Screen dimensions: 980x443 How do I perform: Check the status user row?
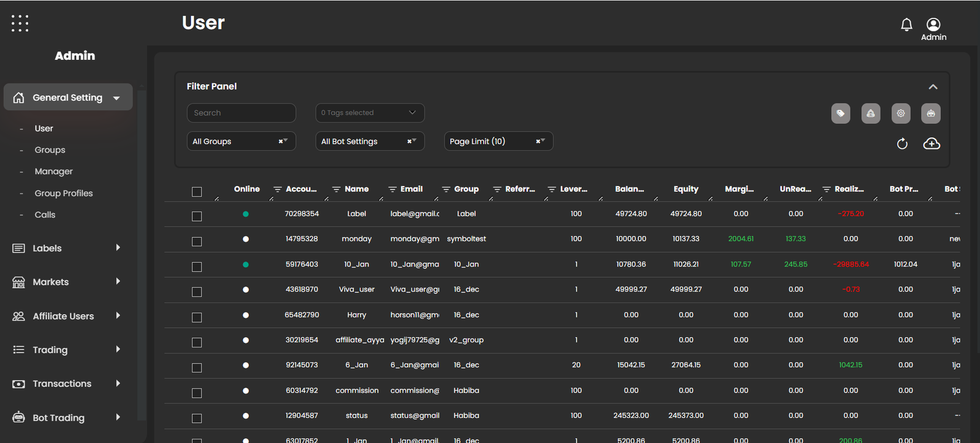click(197, 418)
